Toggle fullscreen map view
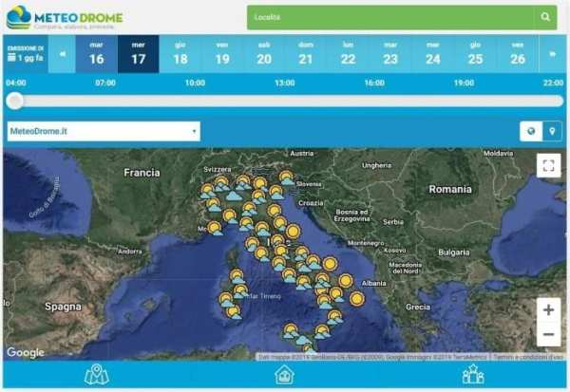Viewport: 570px width, 392px height. (548, 166)
